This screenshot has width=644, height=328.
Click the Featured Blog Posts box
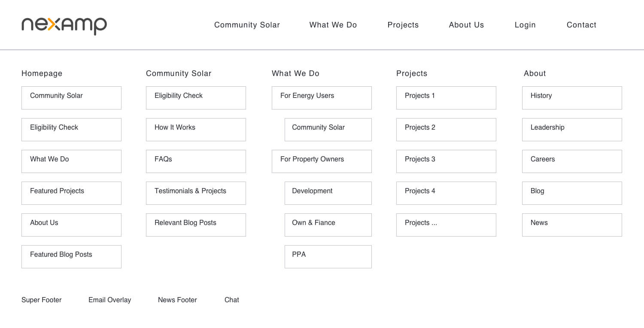click(x=71, y=256)
